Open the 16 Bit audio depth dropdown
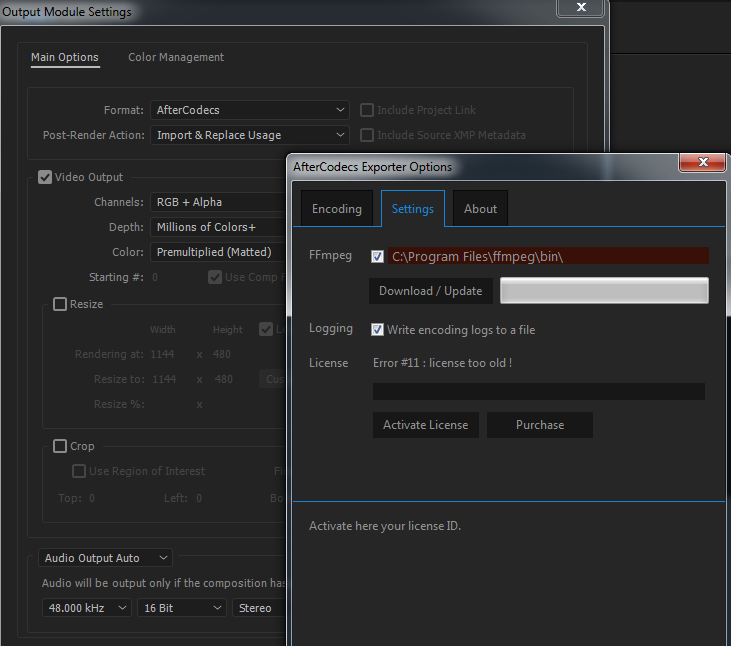The width and height of the screenshot is (731, 646). (x=182, y=608)
